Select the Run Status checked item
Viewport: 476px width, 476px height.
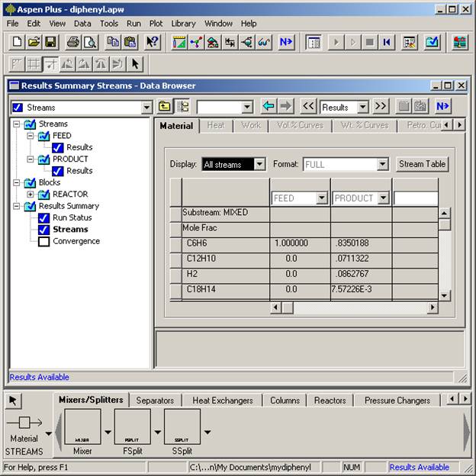pos(72,218)
